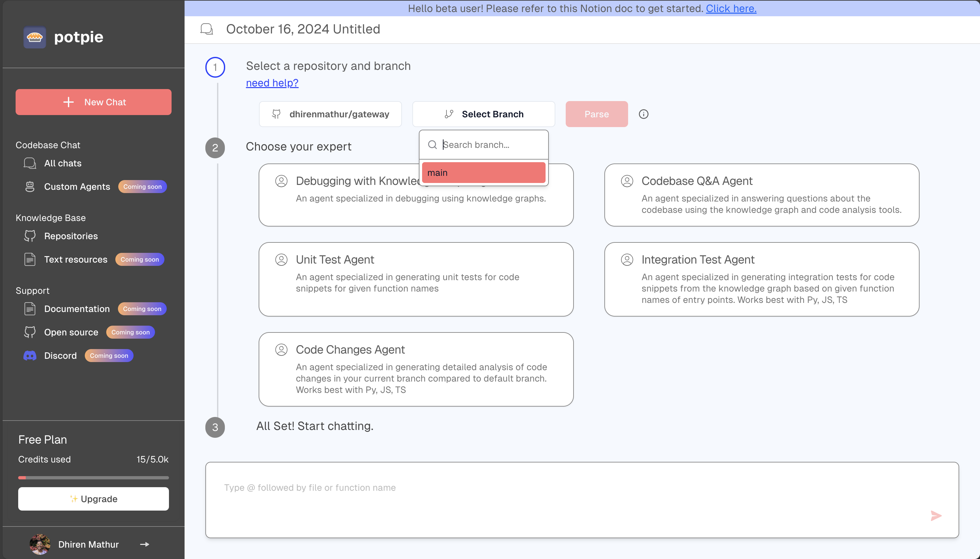
Task: Click the Text resources document icon
Action: click(x=30, y=260)
